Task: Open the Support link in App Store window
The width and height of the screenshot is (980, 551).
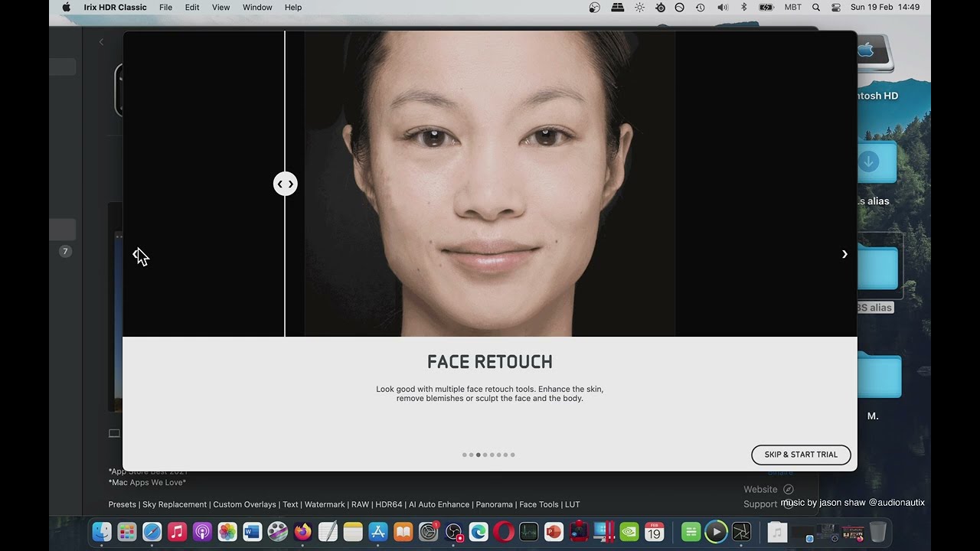Action: (x=768, y=504)
